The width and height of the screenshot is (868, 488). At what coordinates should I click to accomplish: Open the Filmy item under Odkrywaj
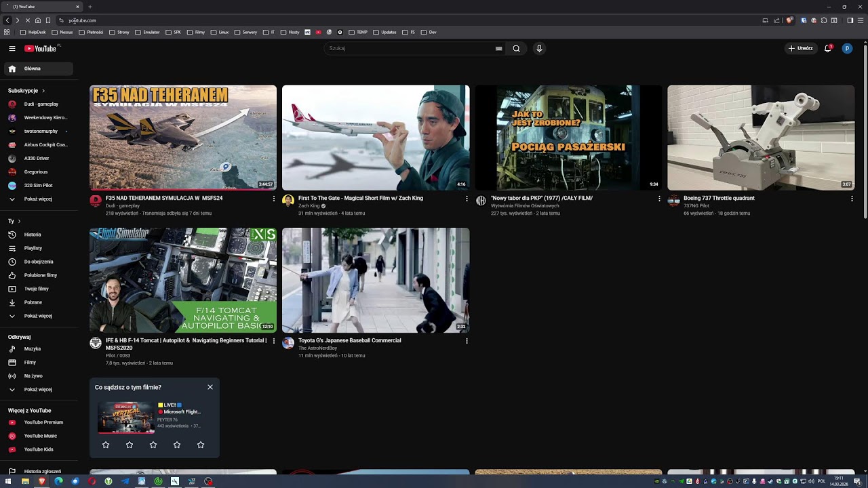coord(39,363)
